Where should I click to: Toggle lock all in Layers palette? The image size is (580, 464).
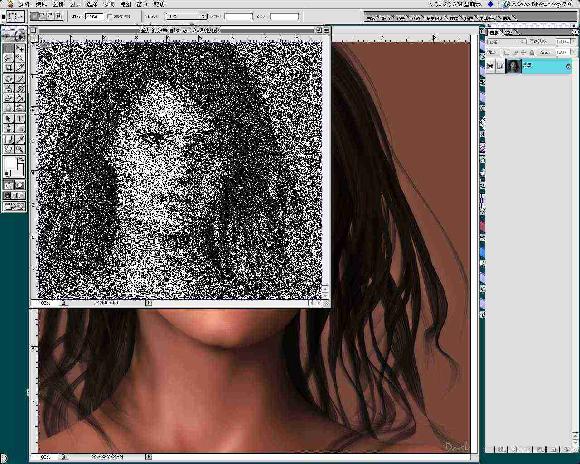pyautogui.click(x=532, y=53)
